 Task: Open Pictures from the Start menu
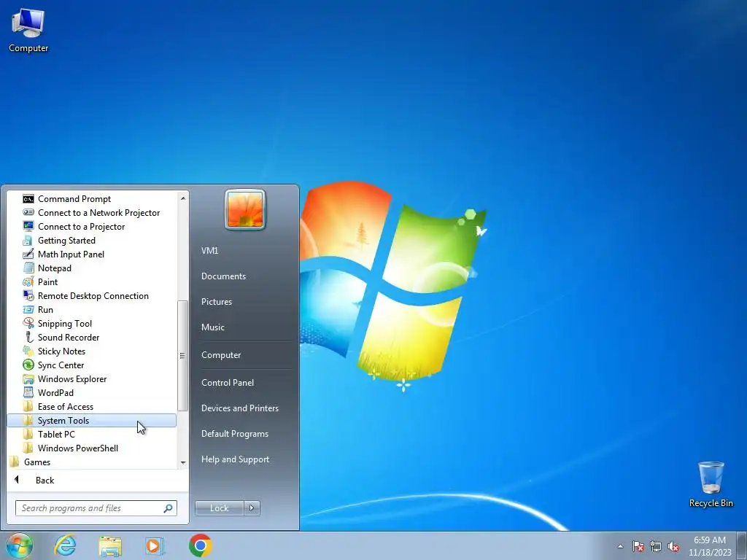217,302
